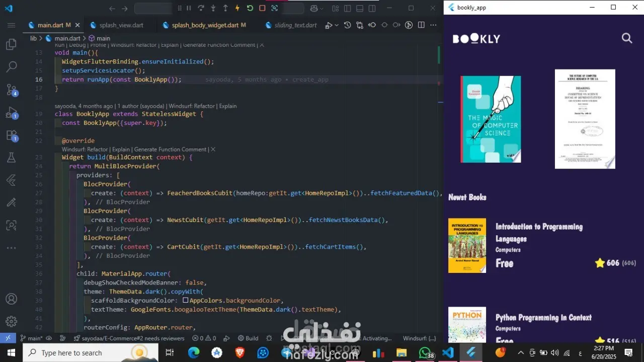Open pull request E-Commerce#2 status item
The width and height of the screenshot is (644, 362).
[x=129, y=338]
